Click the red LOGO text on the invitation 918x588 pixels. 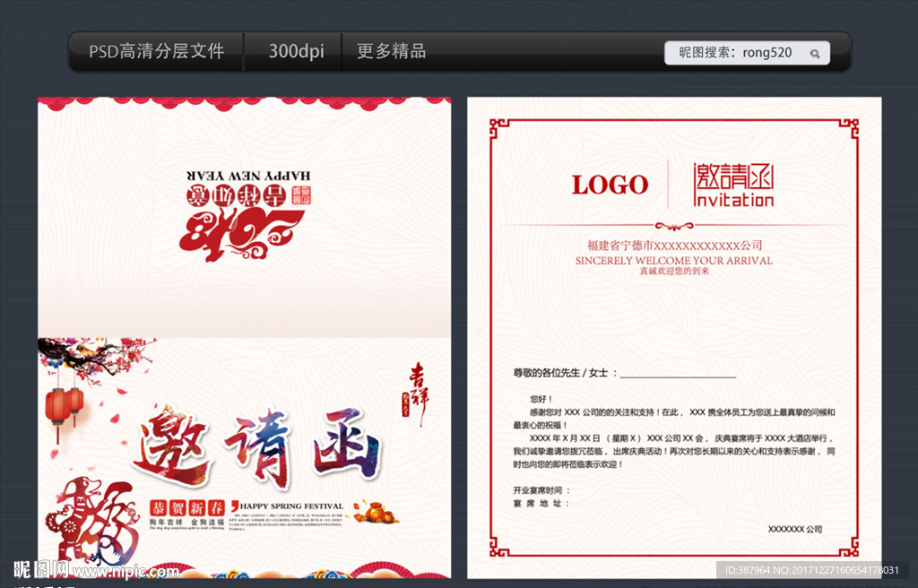[610, 185]
